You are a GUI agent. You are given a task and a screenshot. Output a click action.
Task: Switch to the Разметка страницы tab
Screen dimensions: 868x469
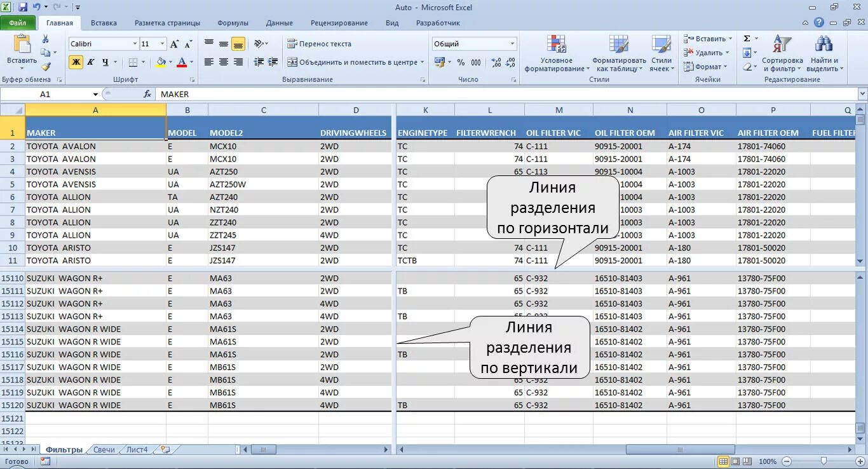[x=167, y=23]
